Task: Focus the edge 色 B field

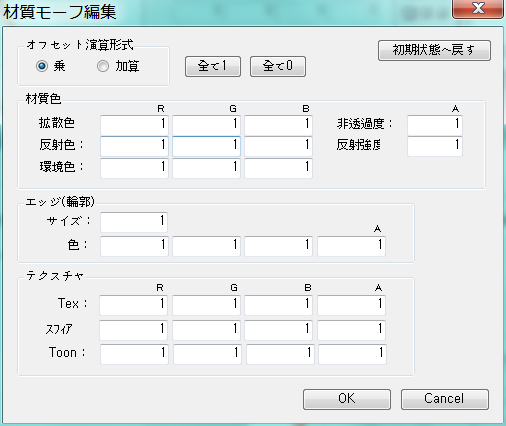Action: [278, 246]
